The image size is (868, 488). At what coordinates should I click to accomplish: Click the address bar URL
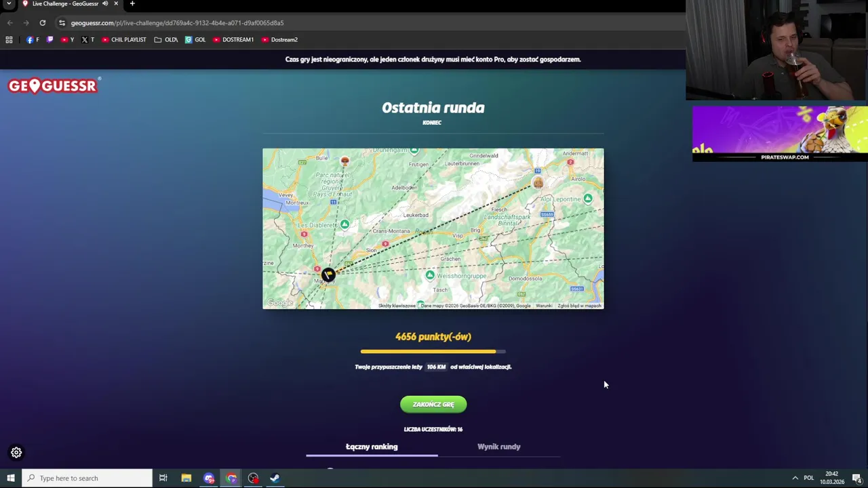coord(177,23)
